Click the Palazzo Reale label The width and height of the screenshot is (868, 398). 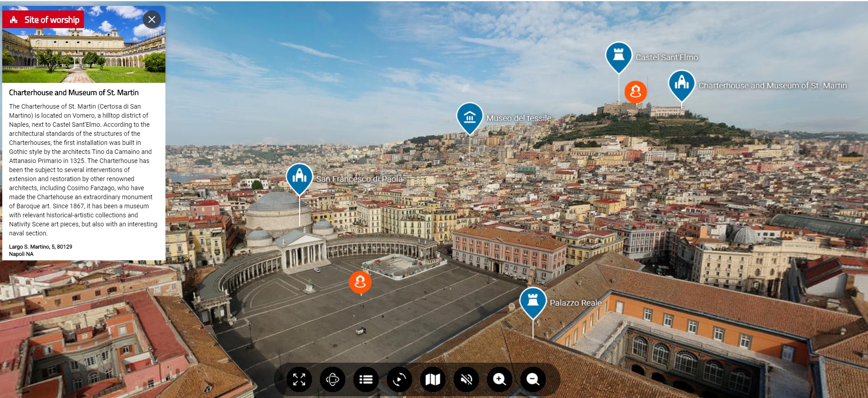576,303
